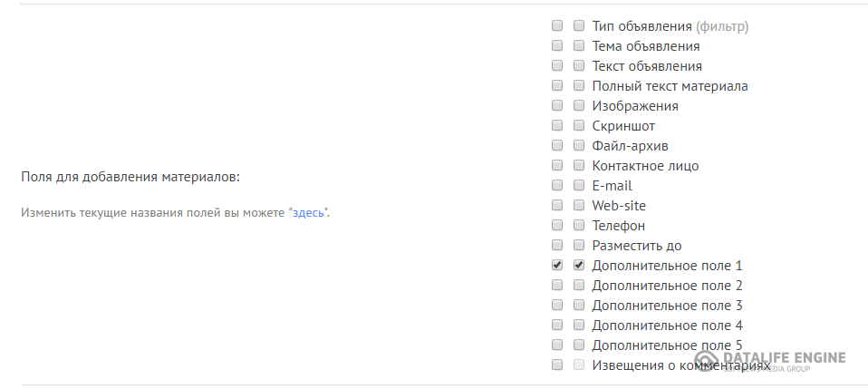This screenshot has width=868, height=389.
Task: Tick first checkbox for Извещения о комментариях
Action: click(x=557, y=365)
